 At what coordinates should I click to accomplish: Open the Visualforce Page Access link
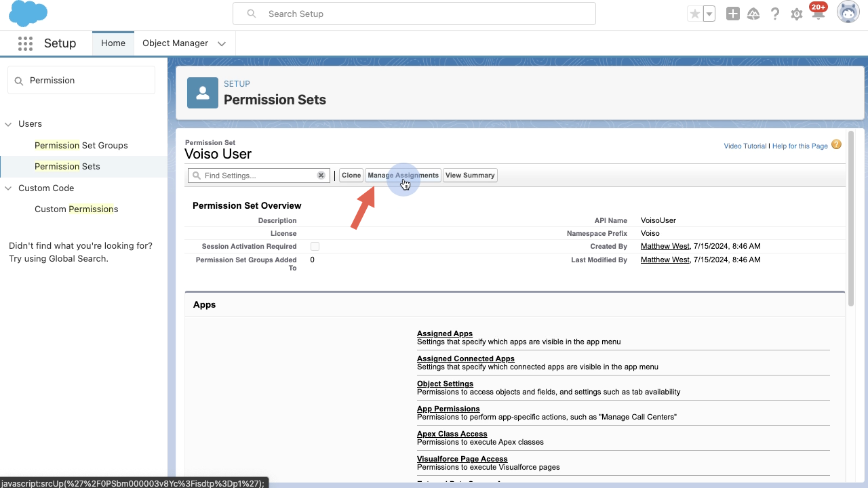(462, 459)
